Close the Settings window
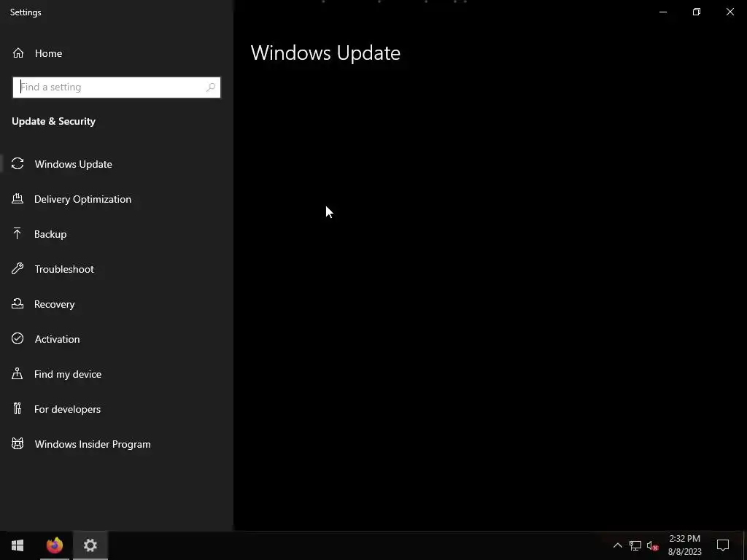 point(729,12)
